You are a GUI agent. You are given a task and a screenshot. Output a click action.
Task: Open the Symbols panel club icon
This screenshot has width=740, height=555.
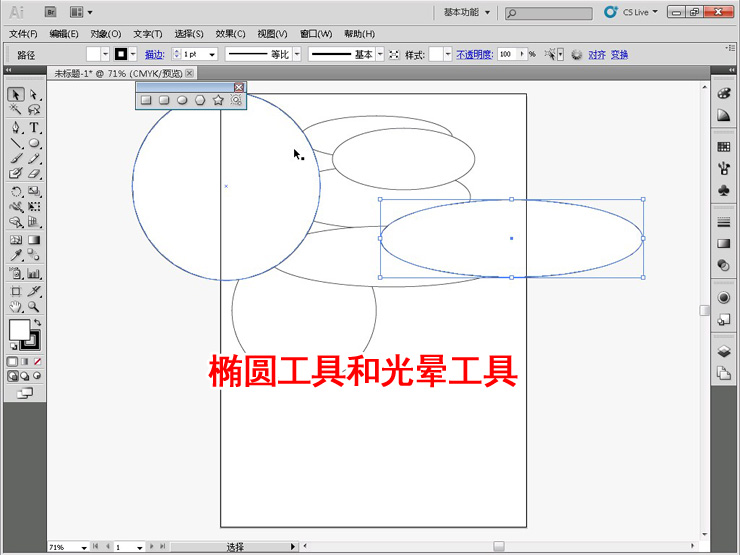pyautogui.click(x=724, y=190)
